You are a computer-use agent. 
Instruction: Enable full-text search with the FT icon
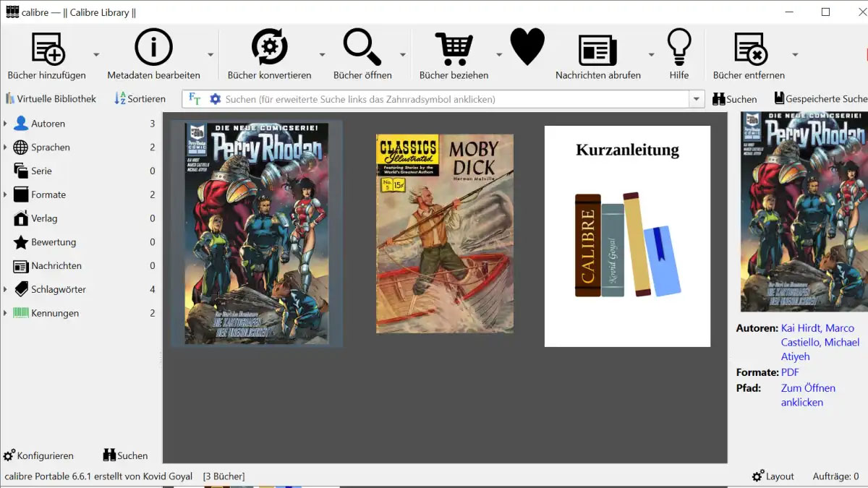click(194, 98)
